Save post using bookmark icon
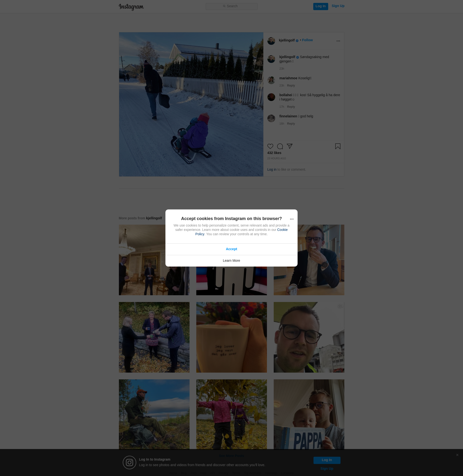The image size is (463, 476). coord(338,146)
